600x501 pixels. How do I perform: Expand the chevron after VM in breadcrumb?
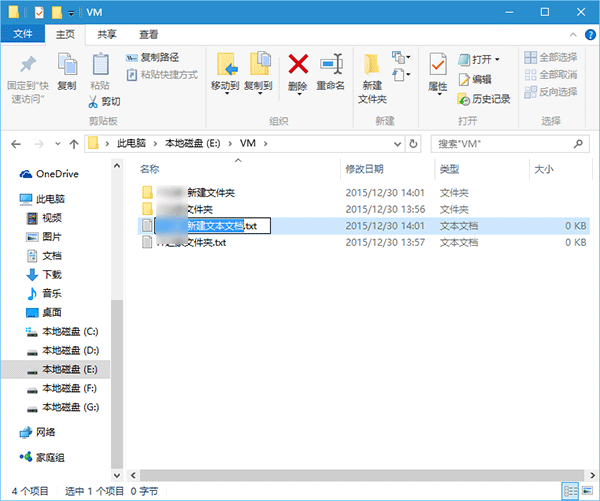point(265,144)
